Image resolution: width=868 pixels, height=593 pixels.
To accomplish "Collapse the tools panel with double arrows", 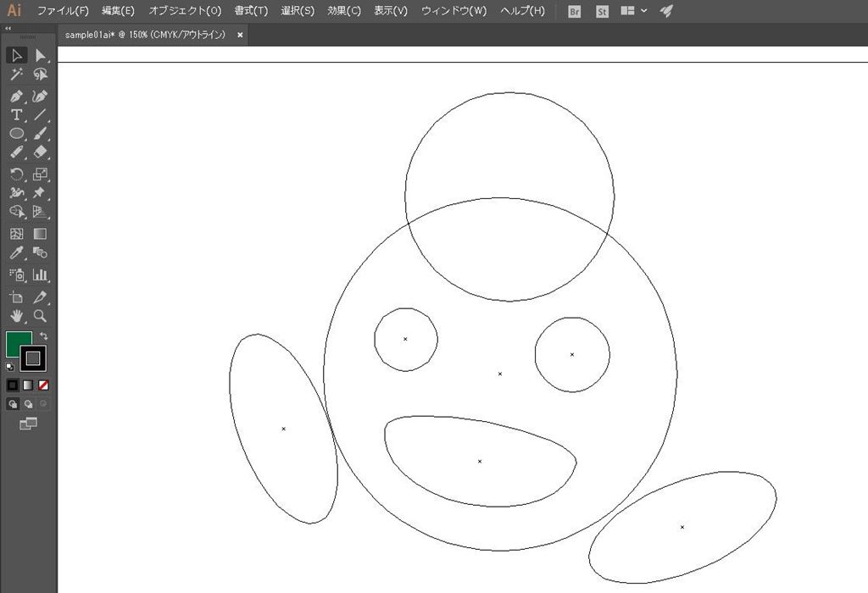I will [x=8, y=28].
